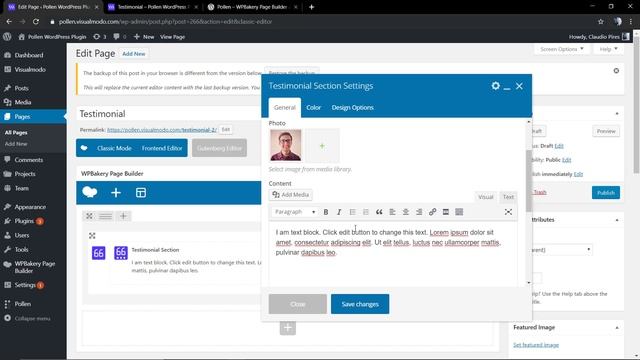This screenshot has width=640, height=360.
Task: Align text right in editor toolbar
Action: click(x=419, y=212)
